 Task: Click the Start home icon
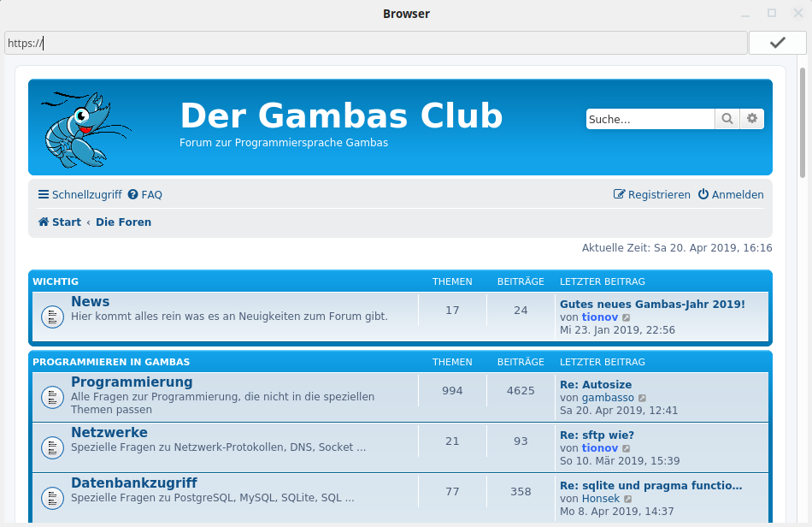pos(44,222)
